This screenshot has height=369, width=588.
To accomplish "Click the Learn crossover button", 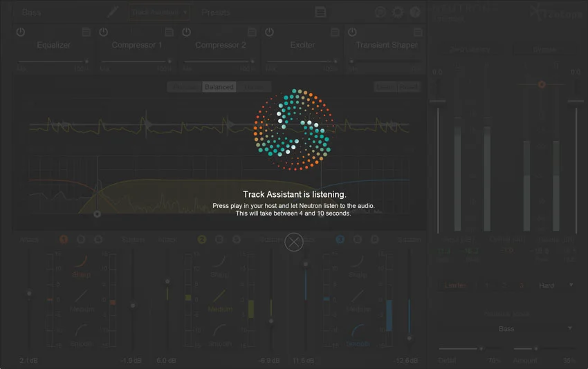I will (385, 87).
